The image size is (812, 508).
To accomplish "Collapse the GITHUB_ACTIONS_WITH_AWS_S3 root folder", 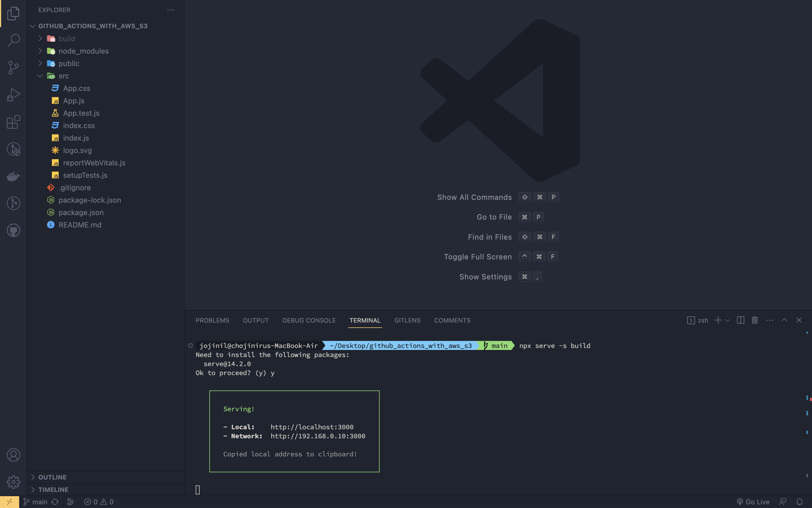I will click(105, 26).
